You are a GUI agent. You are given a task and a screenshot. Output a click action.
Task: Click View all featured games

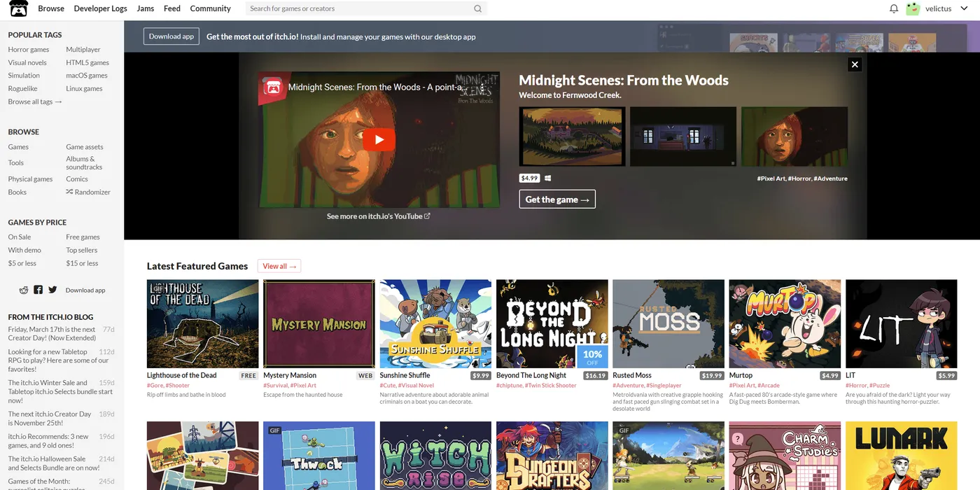(x=279, y=266)
